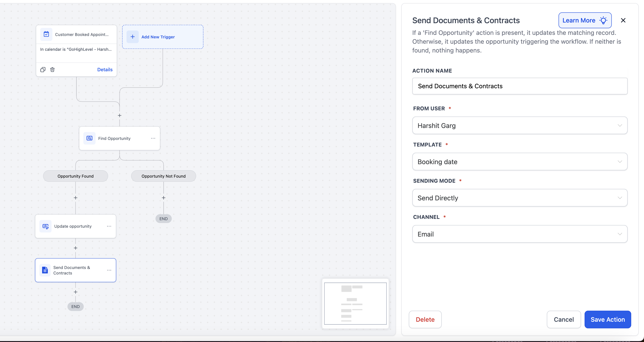Open three-dot menu on Send Documents node
The height and width of the screenshot is (342, 644).
(x=109, y=270)
